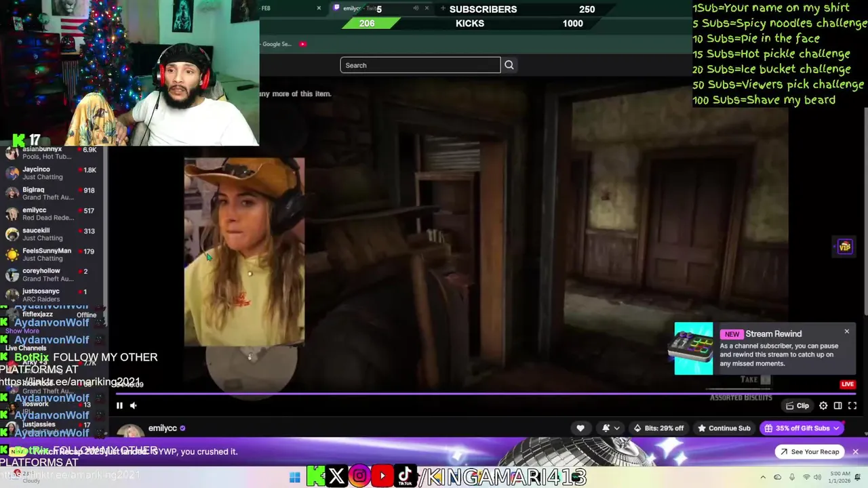
Task: Focus the Twitch Search input field
Action: coord(420,65)
